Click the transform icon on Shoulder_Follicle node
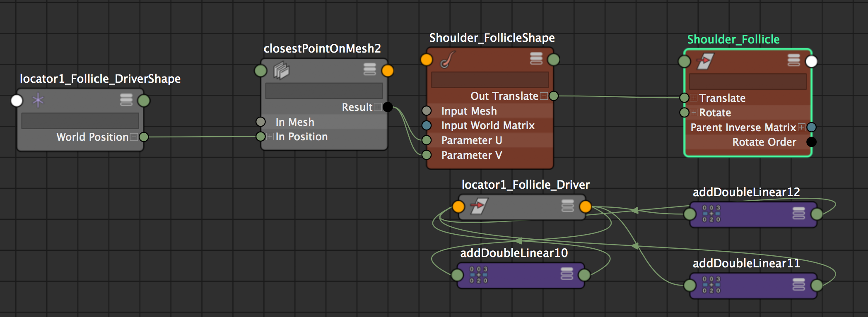Image resolution: width=868 pixels, height=317 pixels. click(x=705, y=61)
